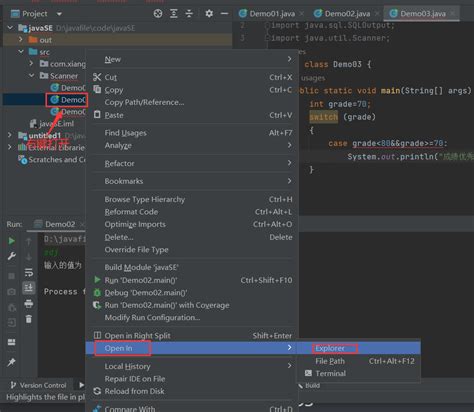The width and height of the screenshot is (474, 412).
Task: Click the Select Opened File target icon
Action: [158, 14]
